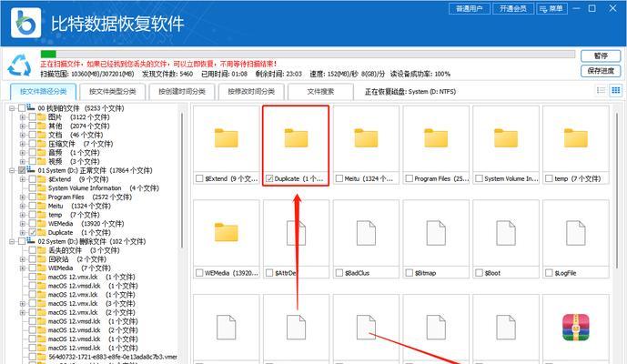Click the 普通用户 button
Screen dimensions: 627x364
tap(470, 9)
